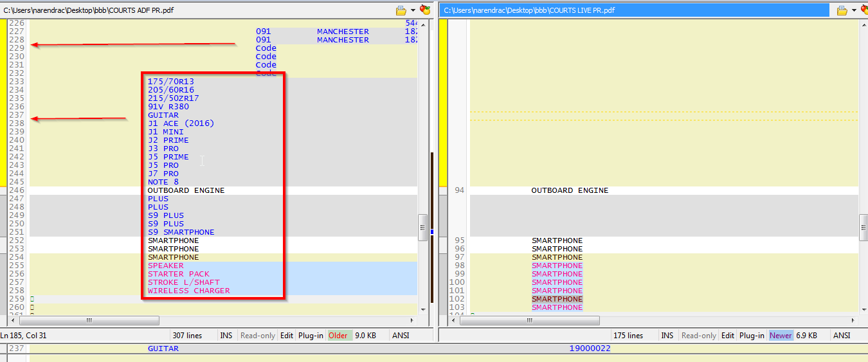Select 'STROKE L/SHAFT' on line 257
The height and width of the screenshot is (362, 868).
click(x=184, y=282)
